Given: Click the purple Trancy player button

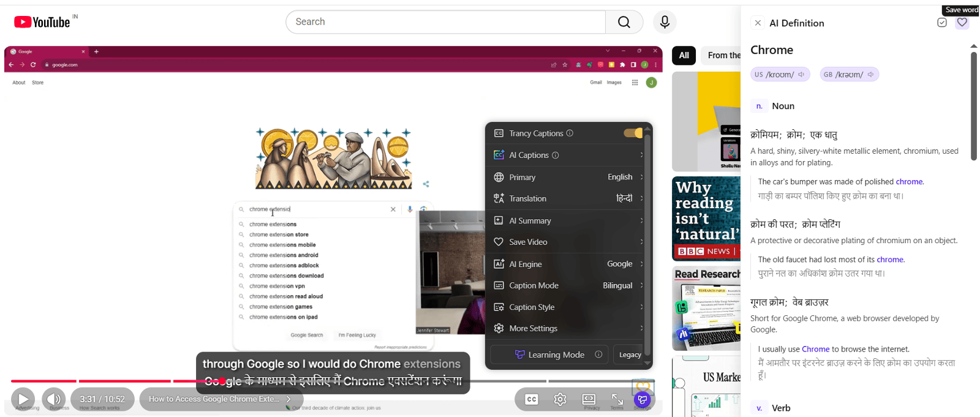Looking at the screenshot, I should (x=643, y=400).
